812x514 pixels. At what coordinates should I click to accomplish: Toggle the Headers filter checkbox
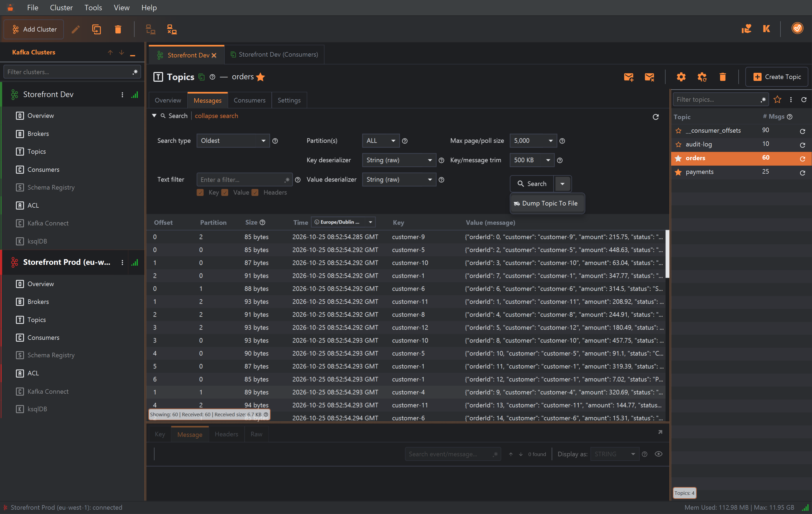tap(255, 192)
